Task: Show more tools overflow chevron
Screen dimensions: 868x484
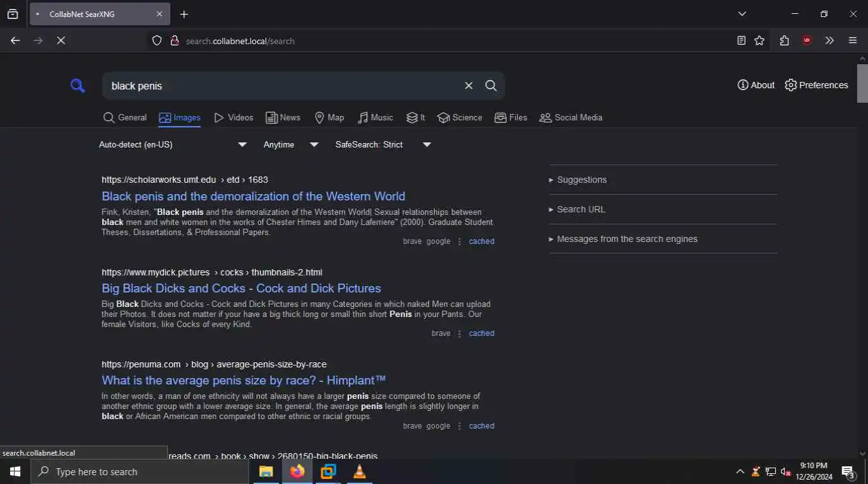Action: pyautogui.click(x=830, y=40)
